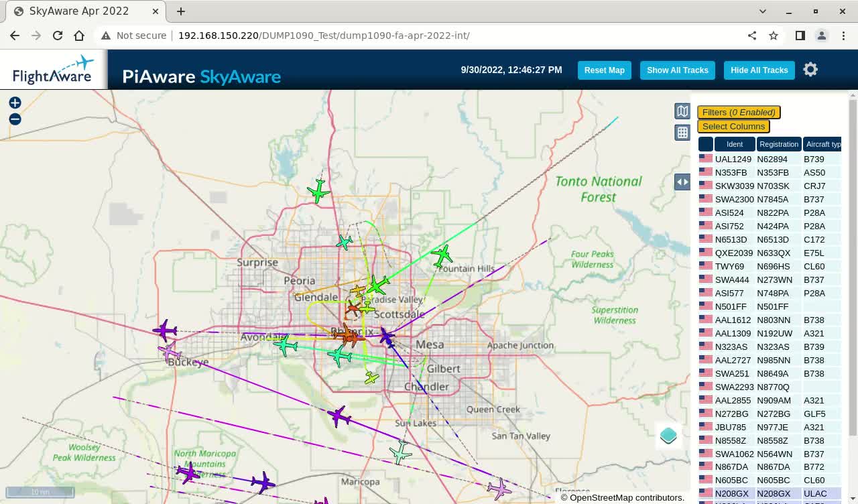Zoom out the map with minus button
Viewport: 858px width, 504px height.
pyautogui.click(x=15, y=119)
